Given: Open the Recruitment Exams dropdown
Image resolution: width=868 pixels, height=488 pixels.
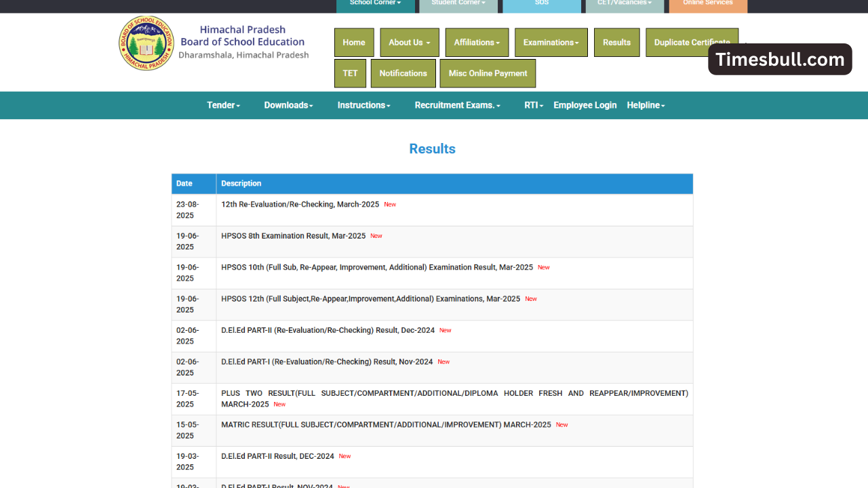Looking at the screenshot, I should pos(457,105).
